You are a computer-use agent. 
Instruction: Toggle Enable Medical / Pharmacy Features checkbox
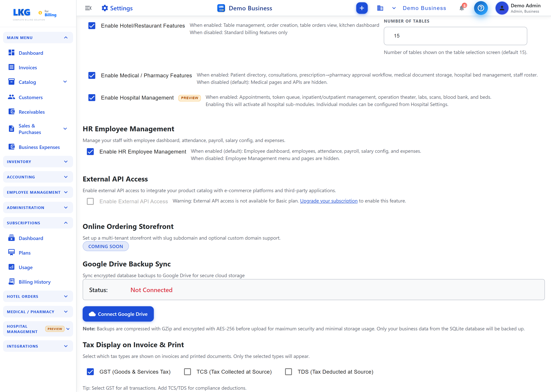(x=92, y=75)
